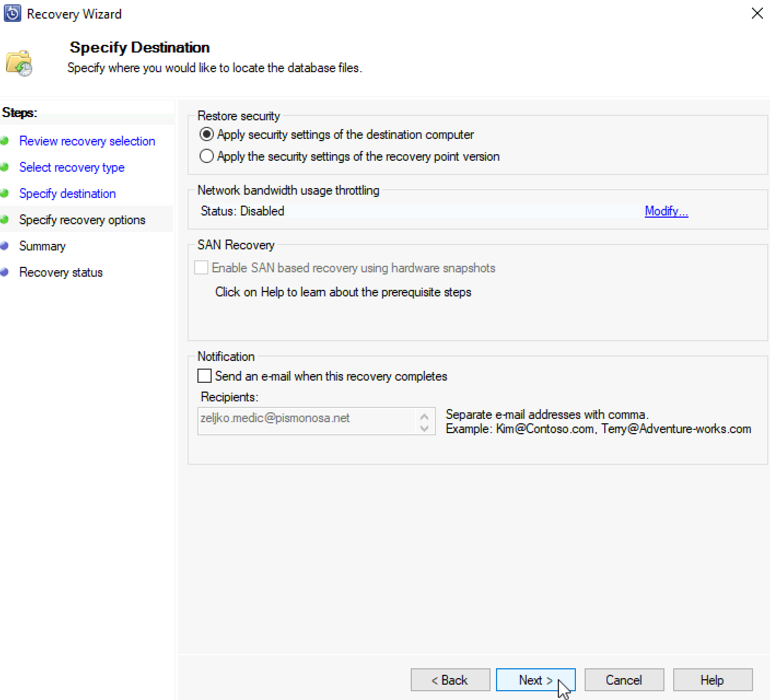
Task: Click the folder recovery icon in header
Action: [x=19, y=63]
